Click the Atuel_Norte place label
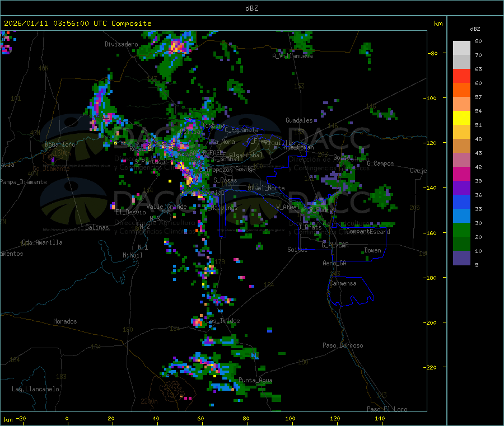The height and width of the screenshot is (426, 504). [x=266, y=188]
